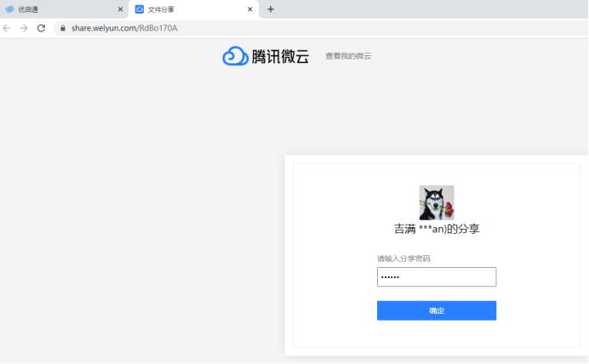Click the 腾讯微云 brand text
Image resolution: width=589 pixels, height=364 pixels.
[x=280, y=57]
